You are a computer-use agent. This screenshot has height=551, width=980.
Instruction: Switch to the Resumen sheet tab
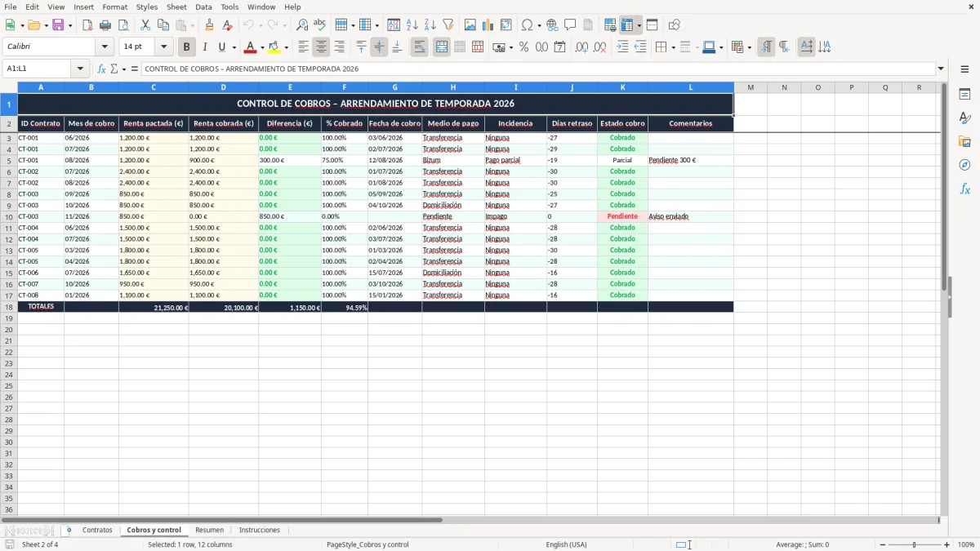210,531
